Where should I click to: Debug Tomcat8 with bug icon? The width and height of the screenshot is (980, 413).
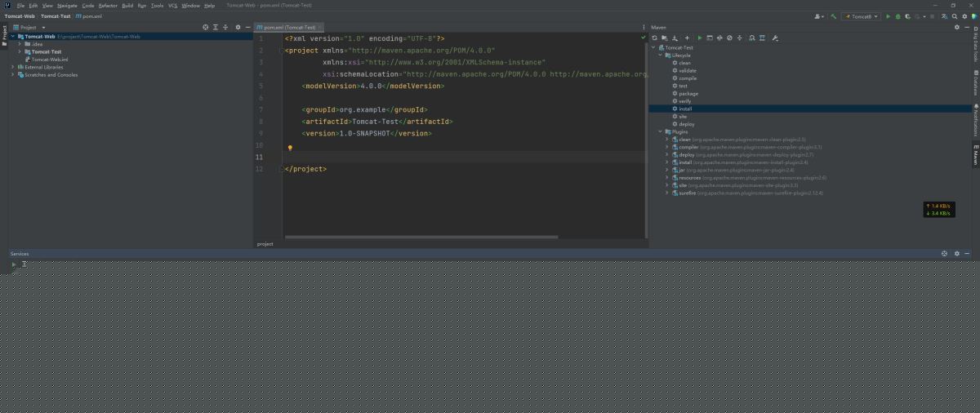click(x=898, y=16)
